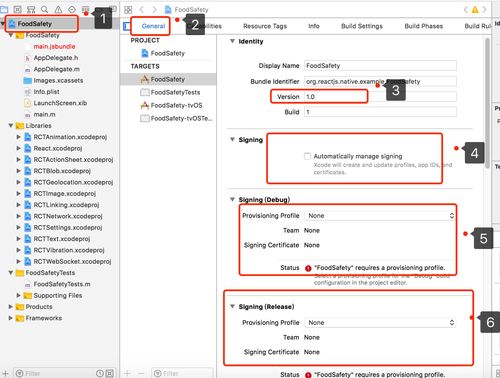Viewport: 500px width, 378px height.
Task: Open the find navigator magnifier icon
Action: [x=45, y=9]
